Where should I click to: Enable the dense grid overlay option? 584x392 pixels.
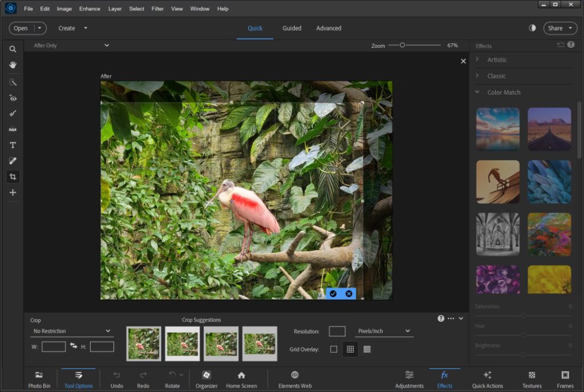[x=367, y=349]
